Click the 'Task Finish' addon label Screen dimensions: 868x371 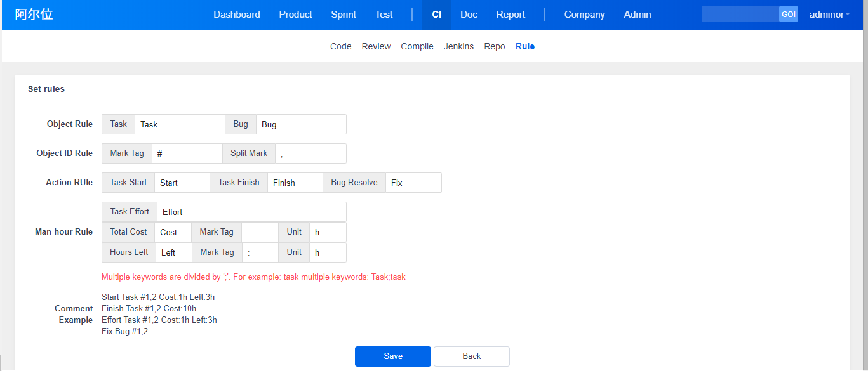239,183
